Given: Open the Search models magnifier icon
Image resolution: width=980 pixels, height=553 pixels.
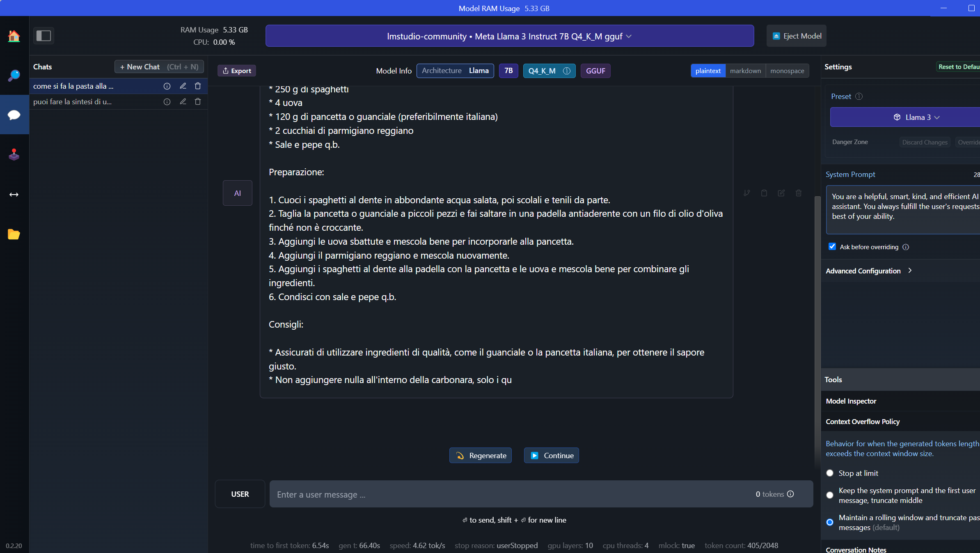Looking at the screenshot, I should coord(14,76).
